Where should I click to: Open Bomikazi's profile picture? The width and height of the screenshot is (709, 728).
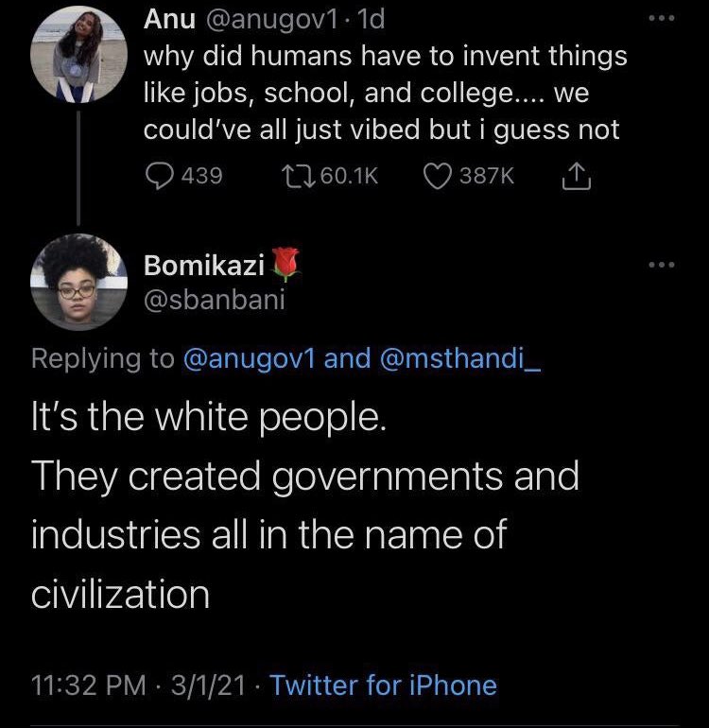(76, 281)
